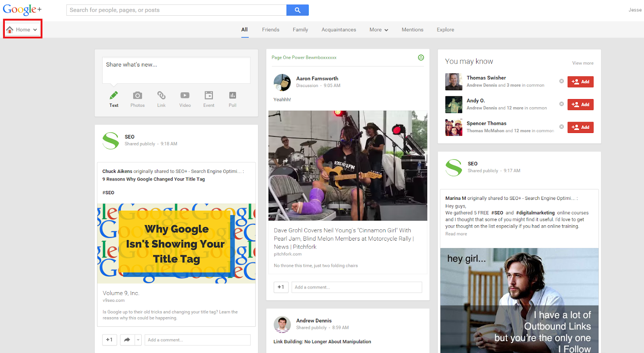
Task: Open the Dave Grohl concert photo
Action: click(x=348, y=166)
